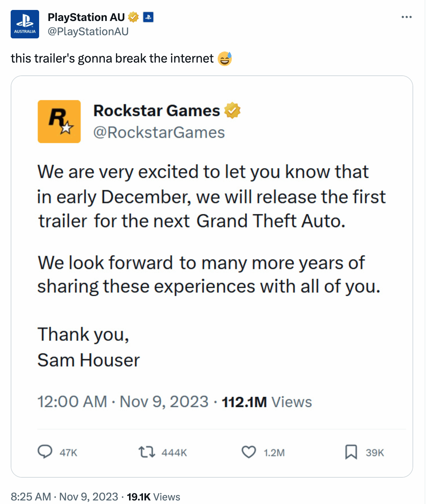This screenshot has height=504, width=426.
Task: Click the retweet arrows icon
Action: pyautogui.click(x=147, y=452)
